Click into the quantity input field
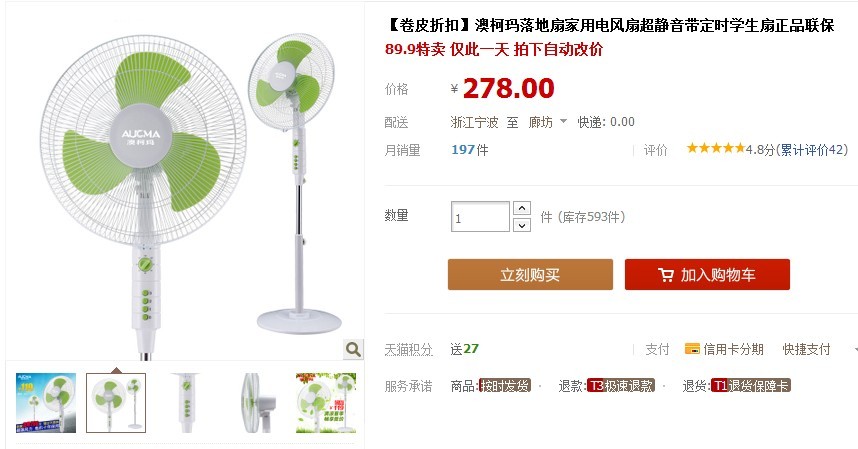Screen dimensions: 858x449 coord(480,217)
